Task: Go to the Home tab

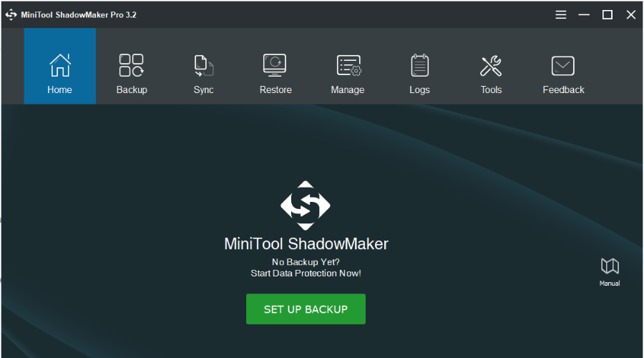Action: pyautogui.click(x=60, y=66)
